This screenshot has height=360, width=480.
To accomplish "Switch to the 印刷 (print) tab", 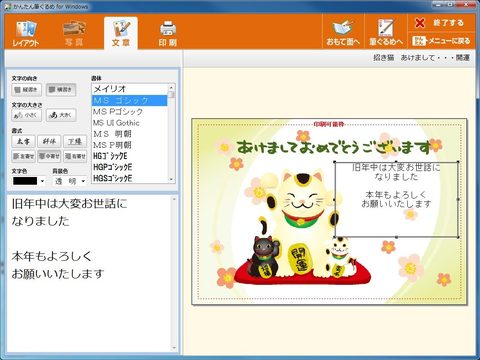I will coord(167,33).
